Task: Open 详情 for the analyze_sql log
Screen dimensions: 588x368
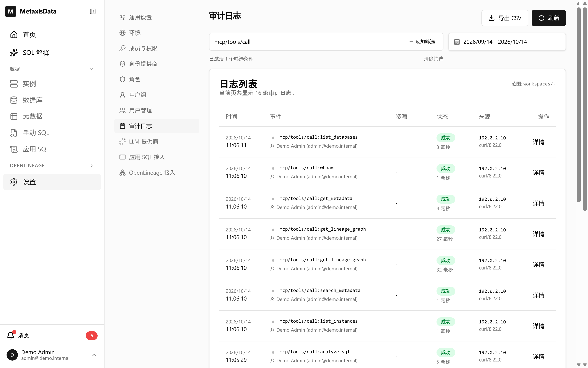Action: click(x=538, y=357)
